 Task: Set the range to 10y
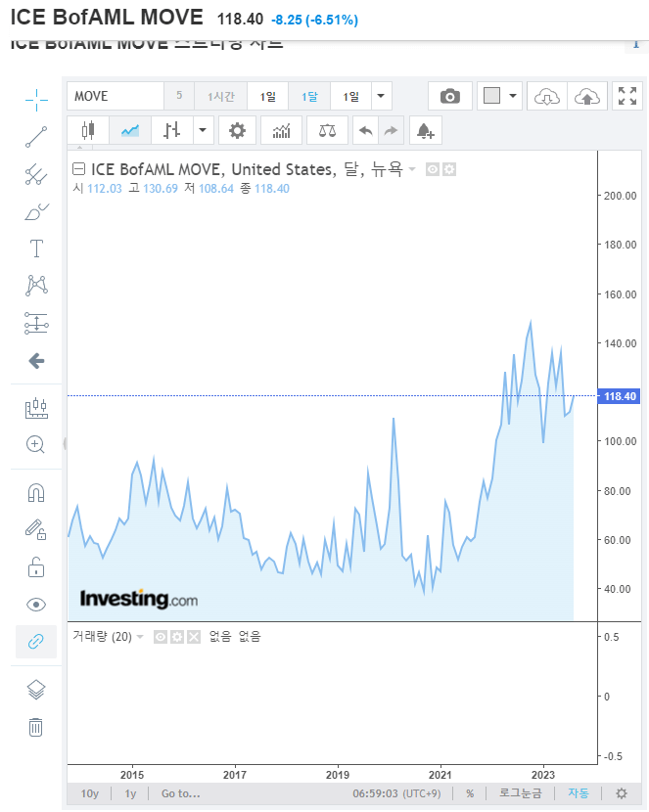click(90, 793)
